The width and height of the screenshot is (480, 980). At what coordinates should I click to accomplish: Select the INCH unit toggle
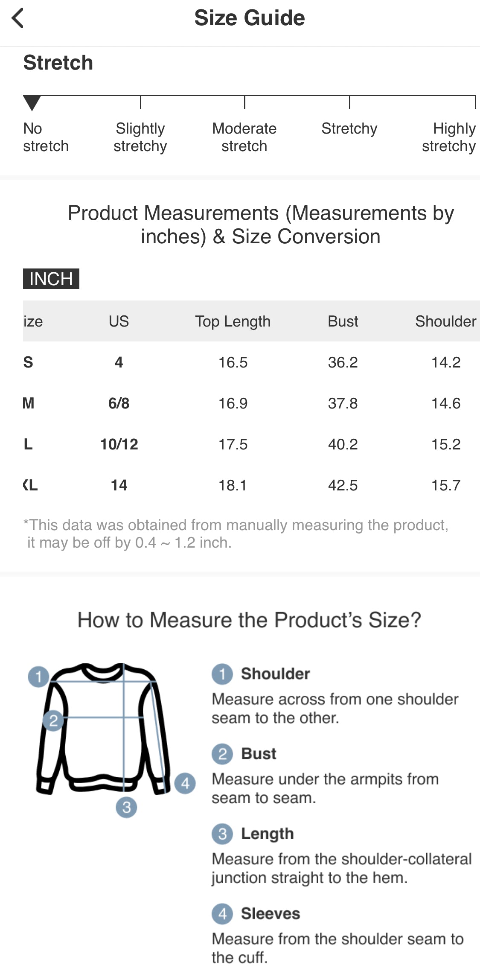coord(51,279)
